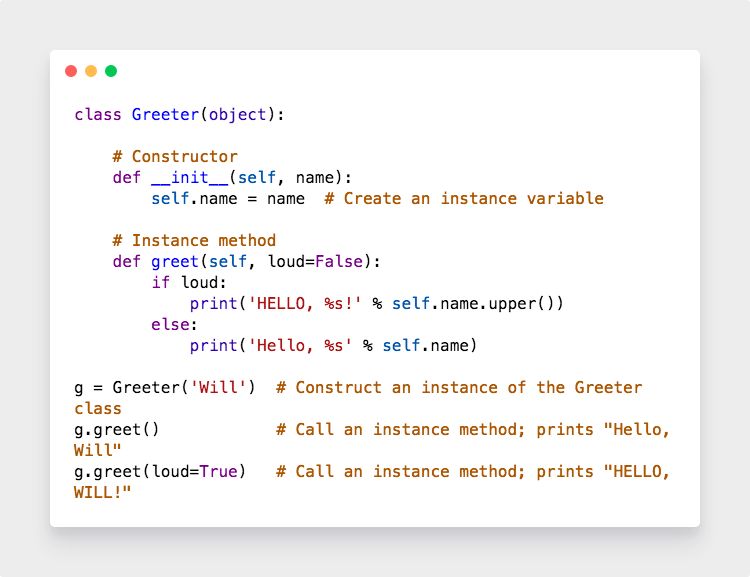The height and width of the screenshot is (577, 750).
Task: Click the wrapped 'WILL!"' comment text
Action: tap(102, 492)
